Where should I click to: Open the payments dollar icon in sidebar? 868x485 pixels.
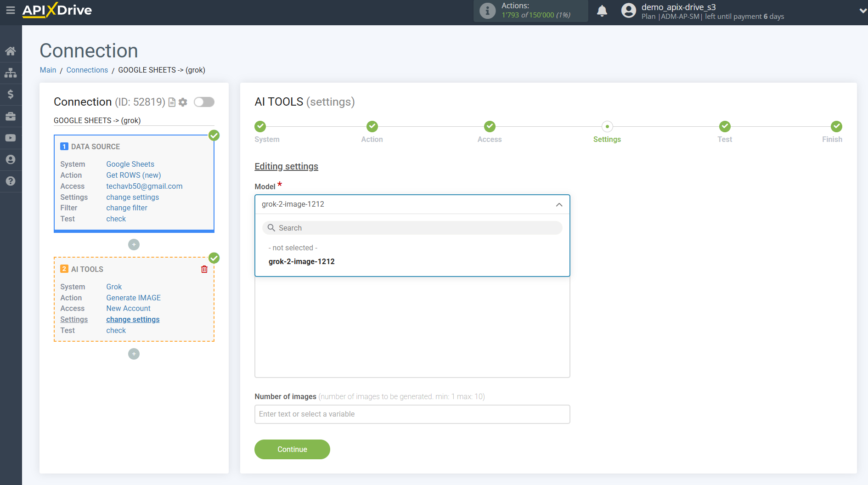pos(11,94)
